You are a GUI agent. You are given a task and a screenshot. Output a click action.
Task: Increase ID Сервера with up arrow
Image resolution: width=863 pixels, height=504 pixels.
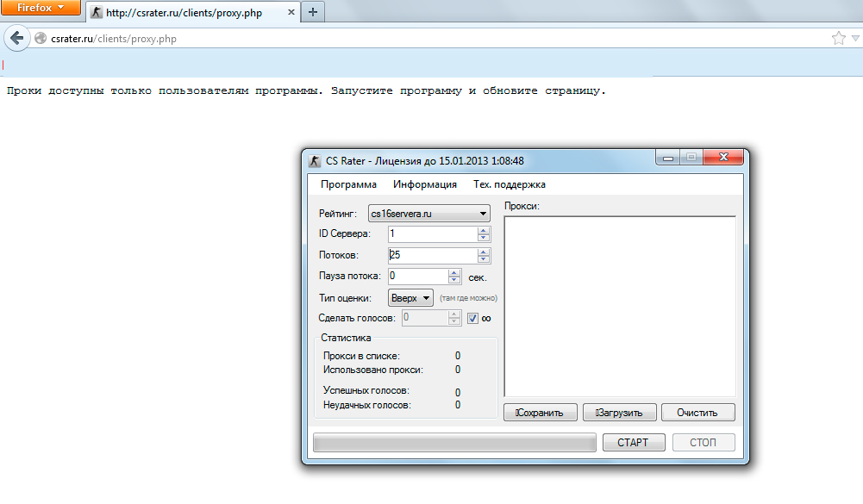pyautogui.click(x=484, y=231)
